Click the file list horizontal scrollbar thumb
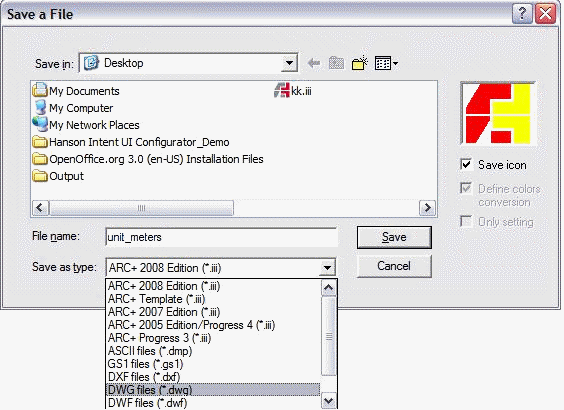 (x=141, y=208)
